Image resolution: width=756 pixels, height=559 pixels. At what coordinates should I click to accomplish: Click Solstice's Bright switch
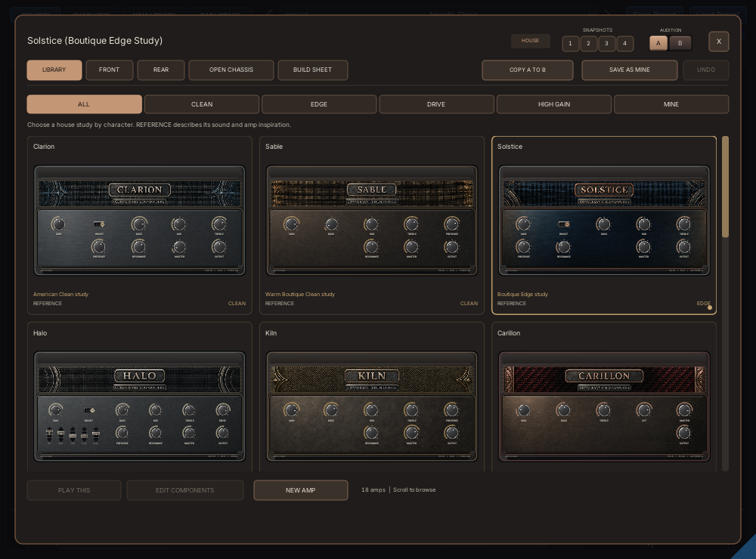tap(564, 224)
